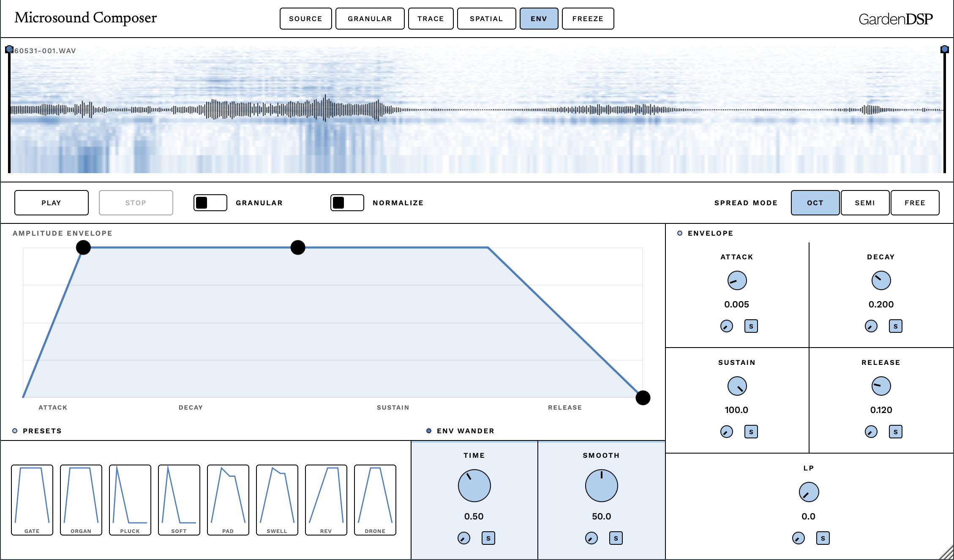The height and width of the screenshot is (560, 954).
Task: Click the DECAY knob
Action: click(881, 280)
